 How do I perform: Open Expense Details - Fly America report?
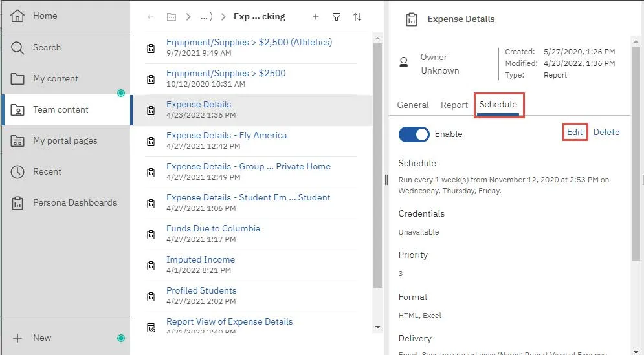tap(227, 135)
